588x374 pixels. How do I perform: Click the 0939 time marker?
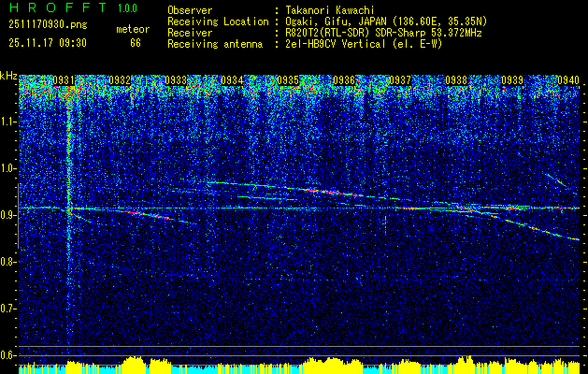512,80
